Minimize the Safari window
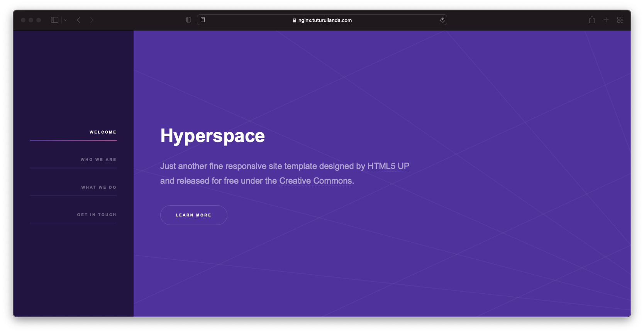The width and height of the screenshot is (644, 333). click(x=31, y=20)
